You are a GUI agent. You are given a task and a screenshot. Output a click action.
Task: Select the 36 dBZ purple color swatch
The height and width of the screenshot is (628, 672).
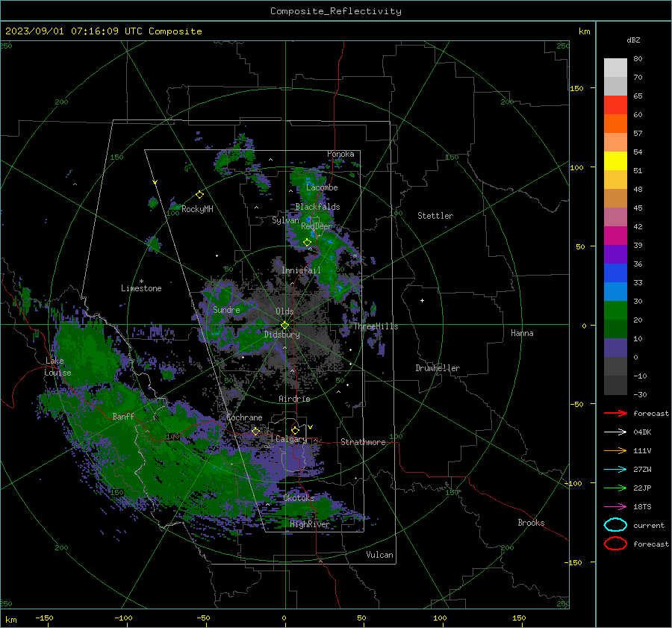tap(615, 254)
